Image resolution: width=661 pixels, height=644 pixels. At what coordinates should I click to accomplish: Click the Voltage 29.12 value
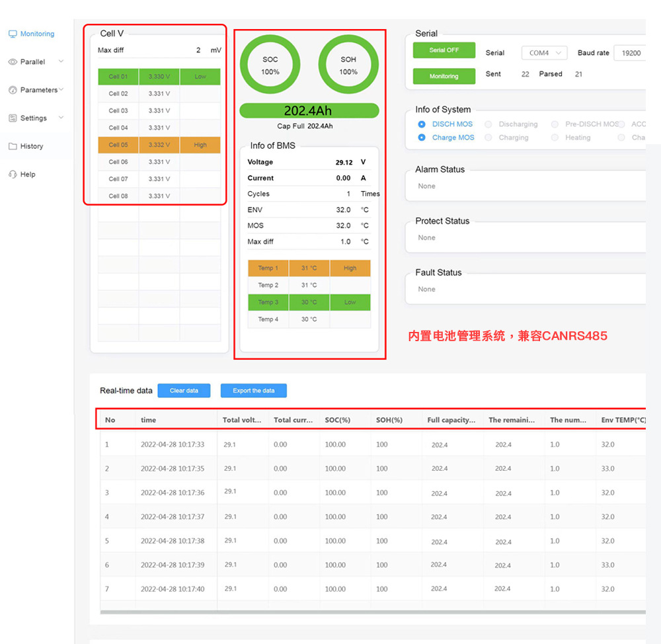coord(344,163)
